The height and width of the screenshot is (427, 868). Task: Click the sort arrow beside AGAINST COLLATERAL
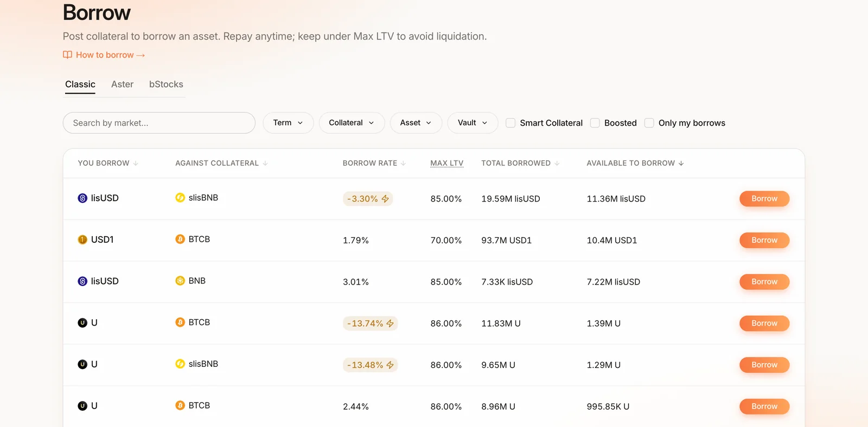[x=265, y=163]
